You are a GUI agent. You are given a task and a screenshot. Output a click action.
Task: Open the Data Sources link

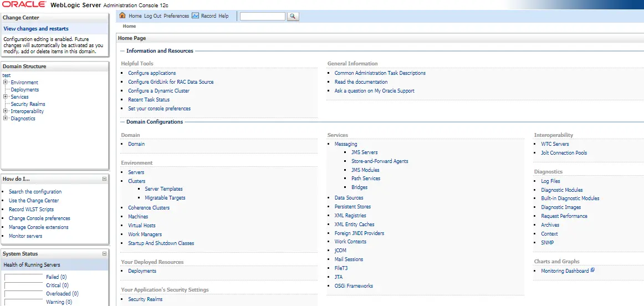[349, 198]
